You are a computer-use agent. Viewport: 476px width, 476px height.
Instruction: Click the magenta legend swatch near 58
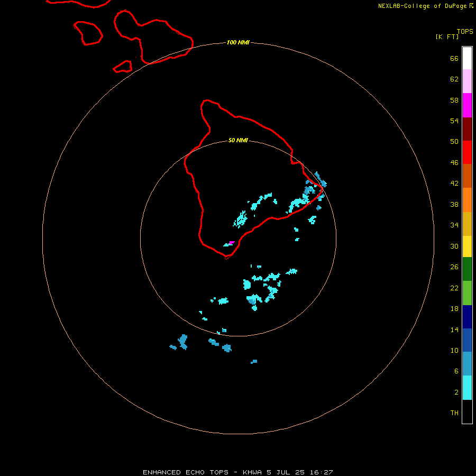click(467, 105)
